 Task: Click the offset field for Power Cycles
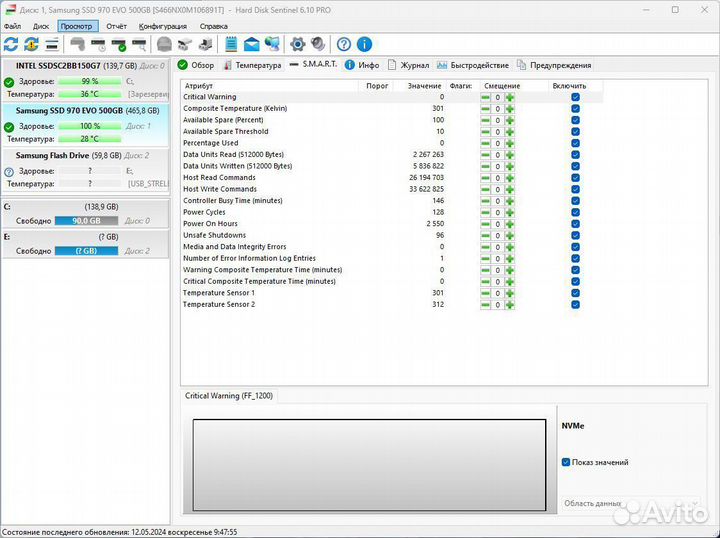coord(497,213)
